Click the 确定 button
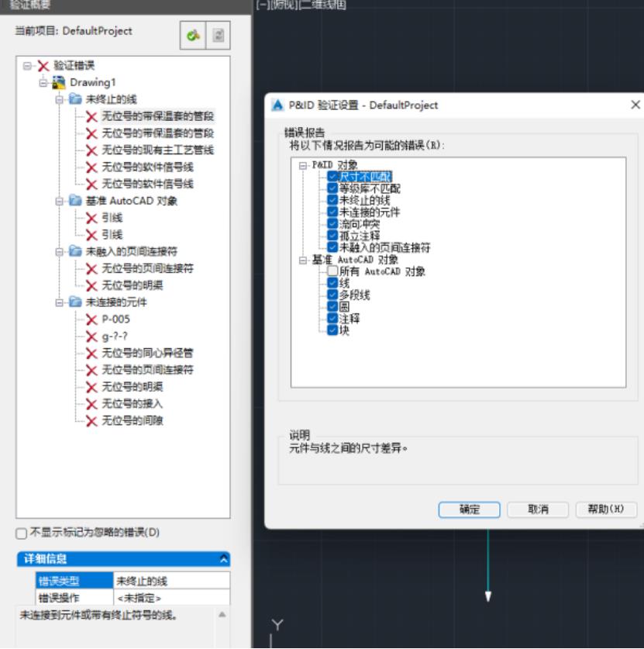 coord(469,509)
